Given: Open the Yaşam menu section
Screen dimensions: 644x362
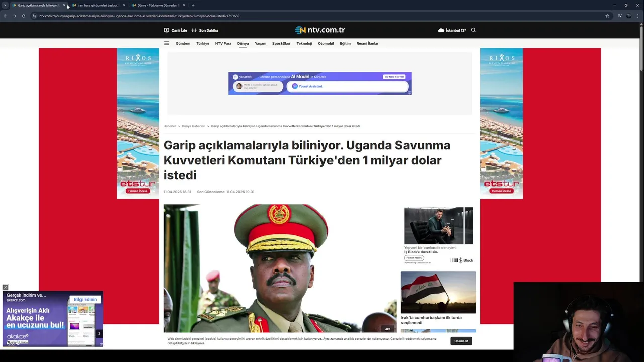Looking at the screenshot, I should [x=260, y=43].
